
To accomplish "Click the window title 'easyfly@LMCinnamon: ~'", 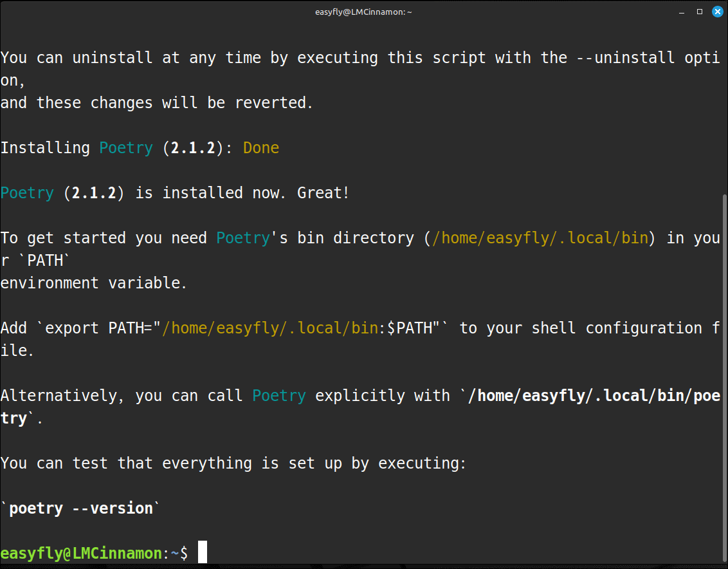I will point(363,12).
